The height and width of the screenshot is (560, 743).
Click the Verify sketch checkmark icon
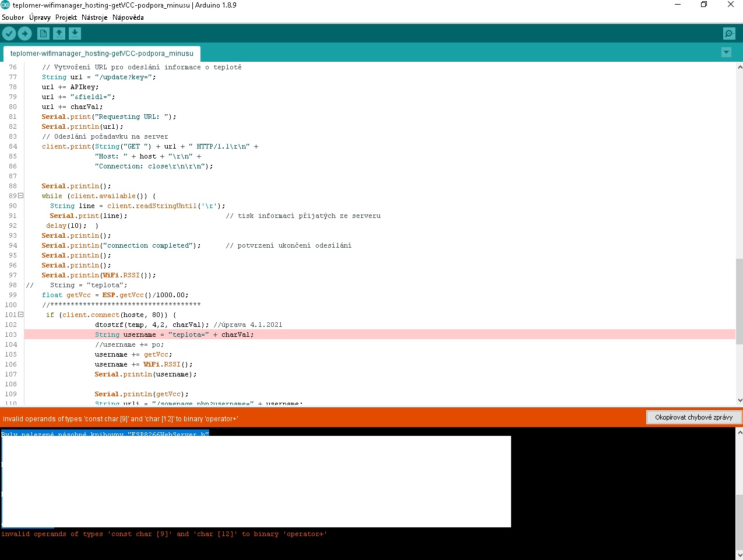(x=9, y=34)
